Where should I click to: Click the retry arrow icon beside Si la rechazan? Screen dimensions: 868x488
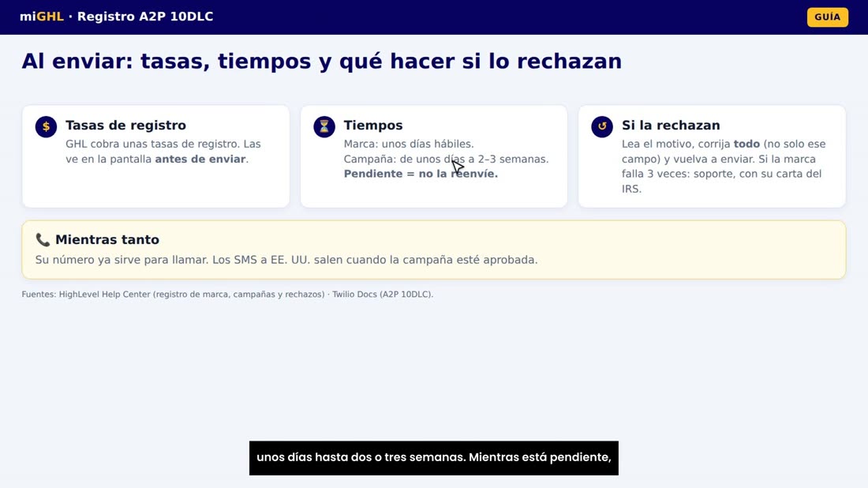click(x=602, y=126)
